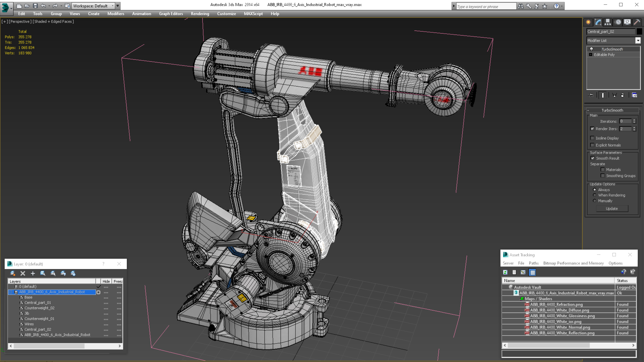Click the Undo arrow icon
The width and height of the screenshot is (644, 362).
(x=43, y=6)
